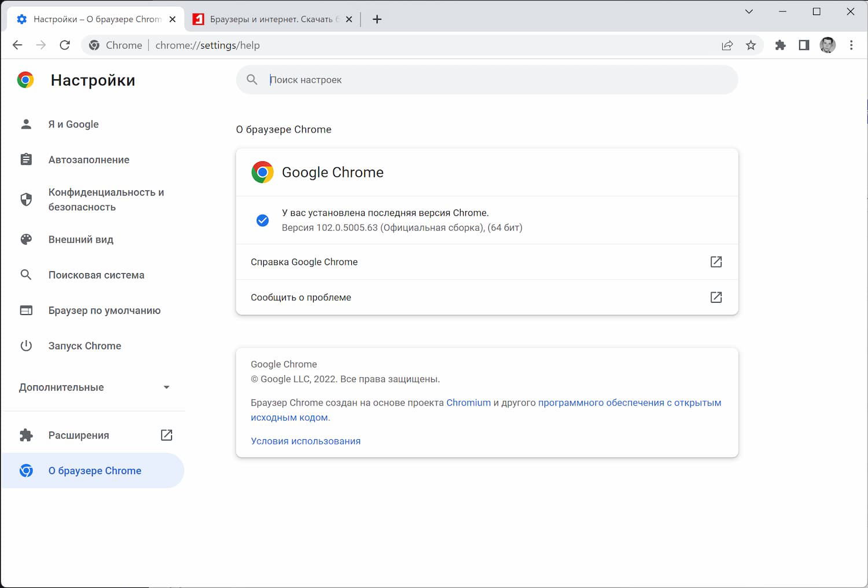Click the bookmark star icon

click(x=751, y=45)
